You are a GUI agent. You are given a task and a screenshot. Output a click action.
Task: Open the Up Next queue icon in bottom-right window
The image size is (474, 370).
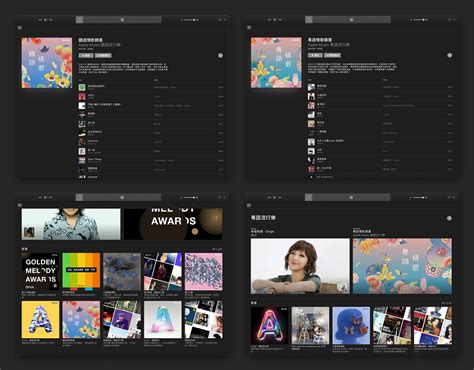[x=455, y=198]
